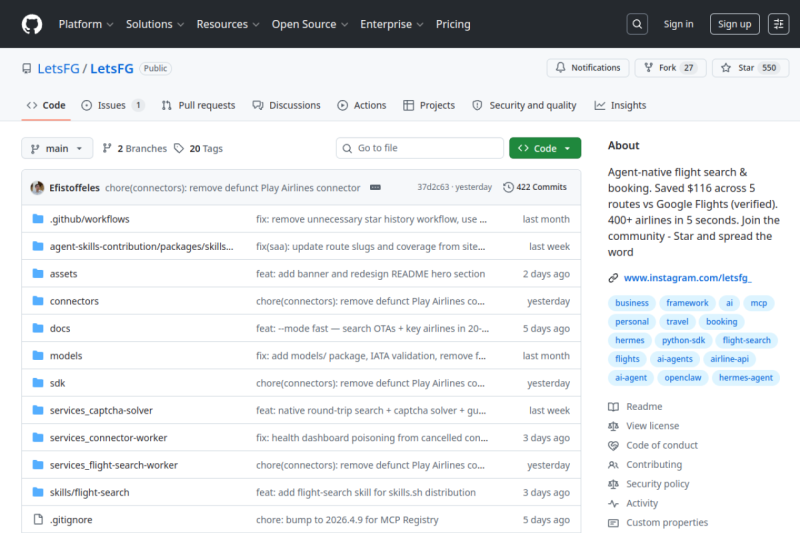The image size is (800, 533).
Task: Open the docs folder
Action: [60, 328]
